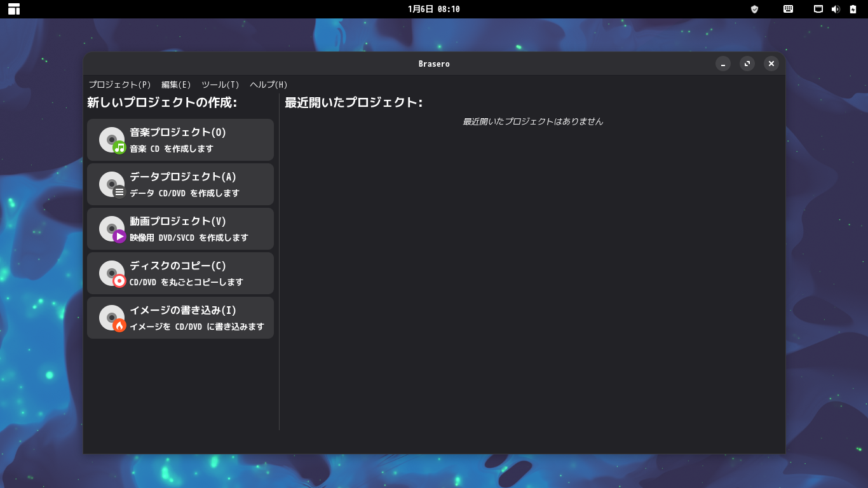Open the ツール(T) menu
The width and height of the screenshot is (868, 488).
coord(220,85)
